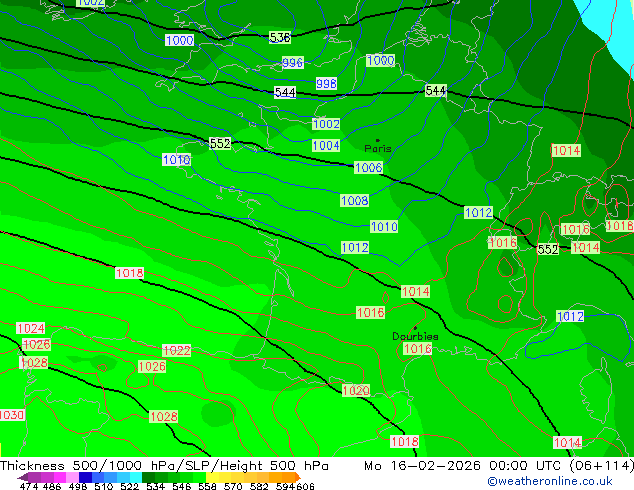Click the blue 1006 isobar label
Screen dimensions: 634x490
click(x=368, y=167)
